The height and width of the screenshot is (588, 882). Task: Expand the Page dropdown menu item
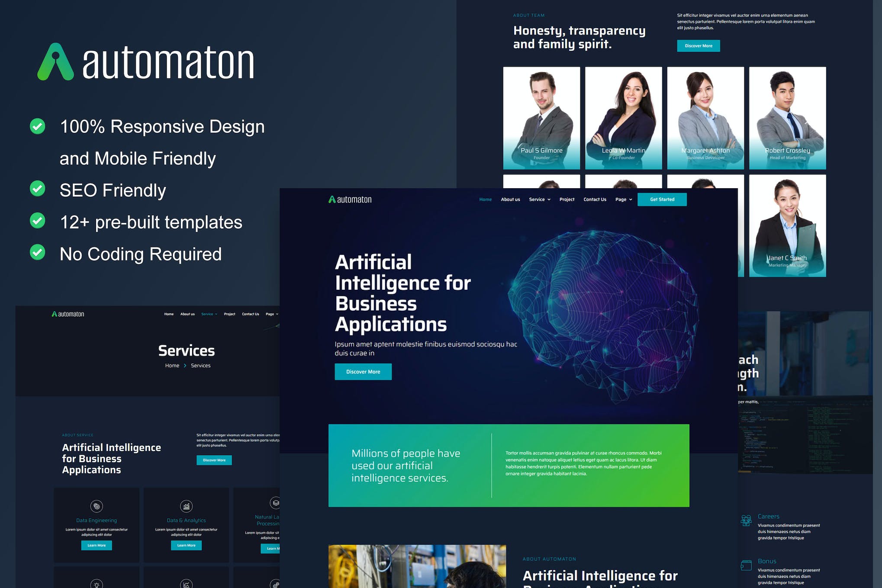coord(621,199)
